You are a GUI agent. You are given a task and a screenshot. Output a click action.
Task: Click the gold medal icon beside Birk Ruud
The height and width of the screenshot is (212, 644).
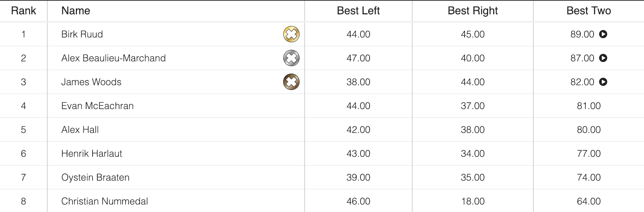[291, 34]
